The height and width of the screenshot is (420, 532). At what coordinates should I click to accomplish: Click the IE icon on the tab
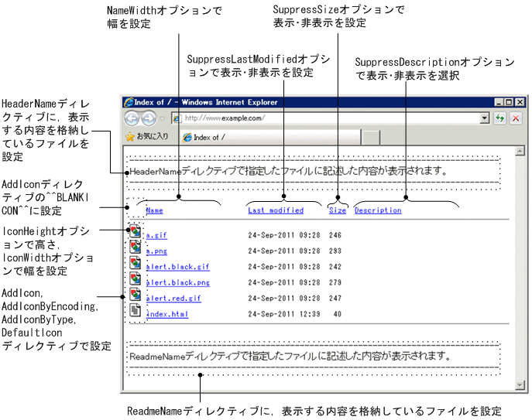pyautogui.click(x=187, y=138)
